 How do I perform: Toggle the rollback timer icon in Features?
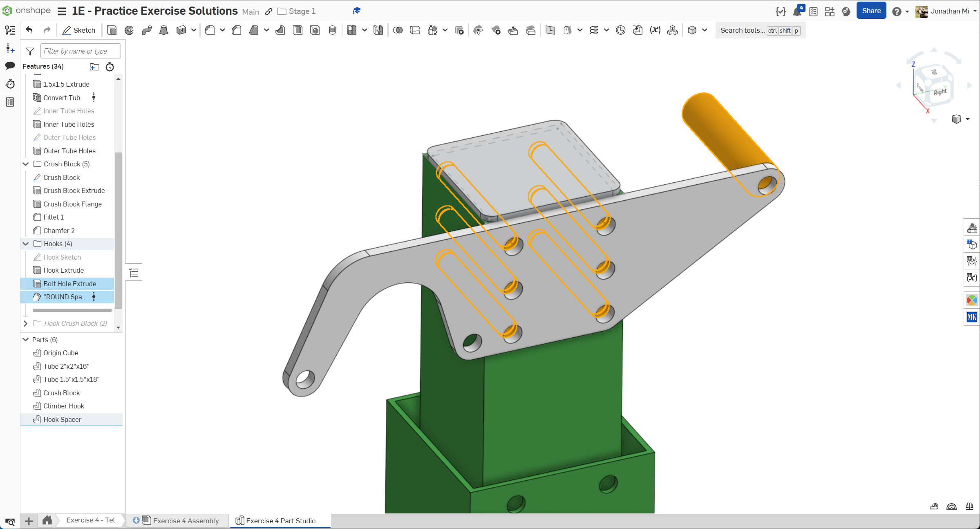pyautogui.click(x=110, y=67)
